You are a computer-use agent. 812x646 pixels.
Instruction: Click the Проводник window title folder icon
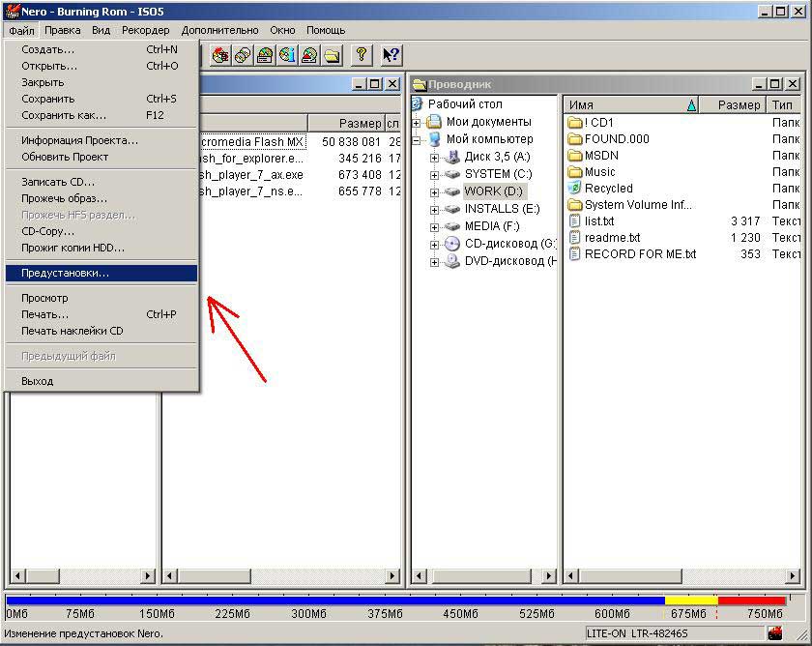coord(420,84)
